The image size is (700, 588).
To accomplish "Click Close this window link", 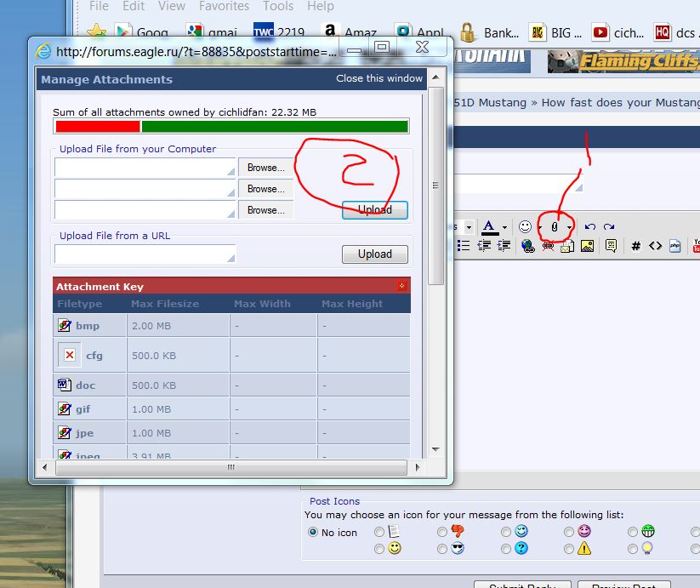I will pyautogui.click(x=379, y=78).
